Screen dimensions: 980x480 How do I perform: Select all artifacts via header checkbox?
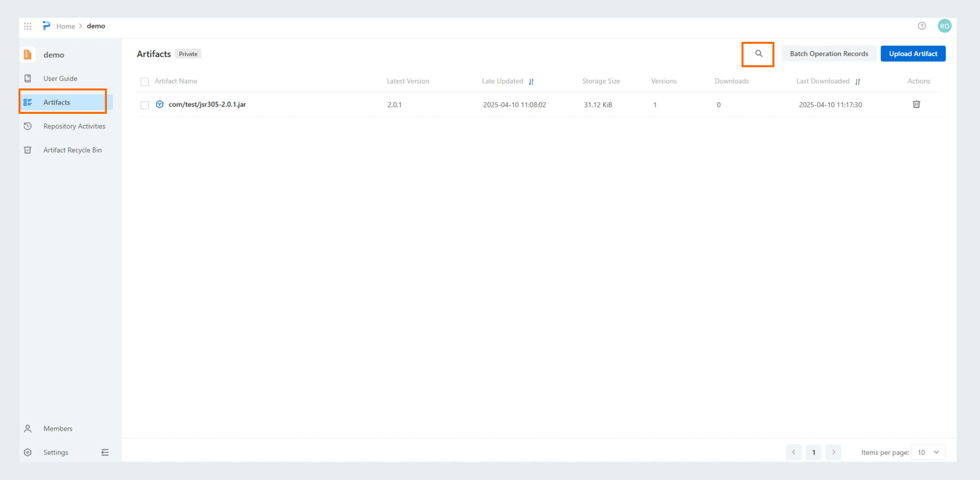pyautogui.click(x=145, y=82)
